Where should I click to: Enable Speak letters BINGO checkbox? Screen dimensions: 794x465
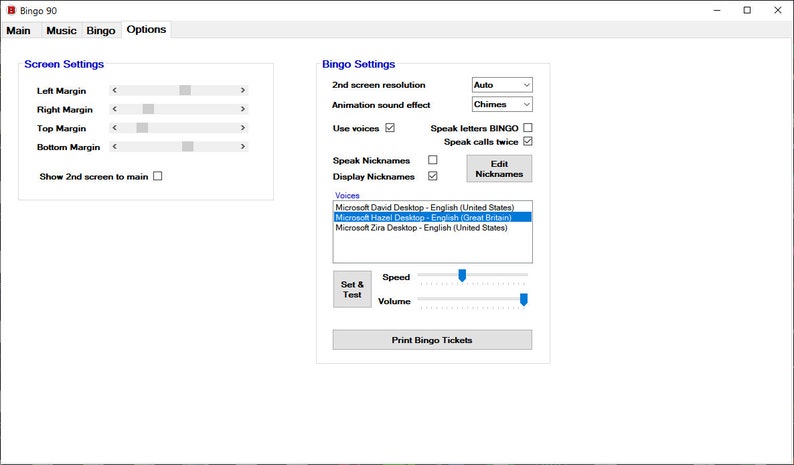tap(528, 128)
